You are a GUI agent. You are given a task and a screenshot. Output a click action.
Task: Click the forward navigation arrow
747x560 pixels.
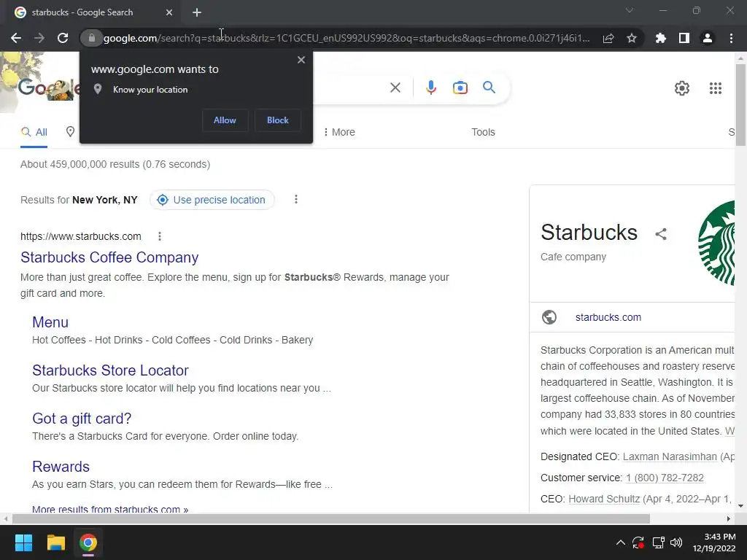pyautogui.click(x=39, y=38)
